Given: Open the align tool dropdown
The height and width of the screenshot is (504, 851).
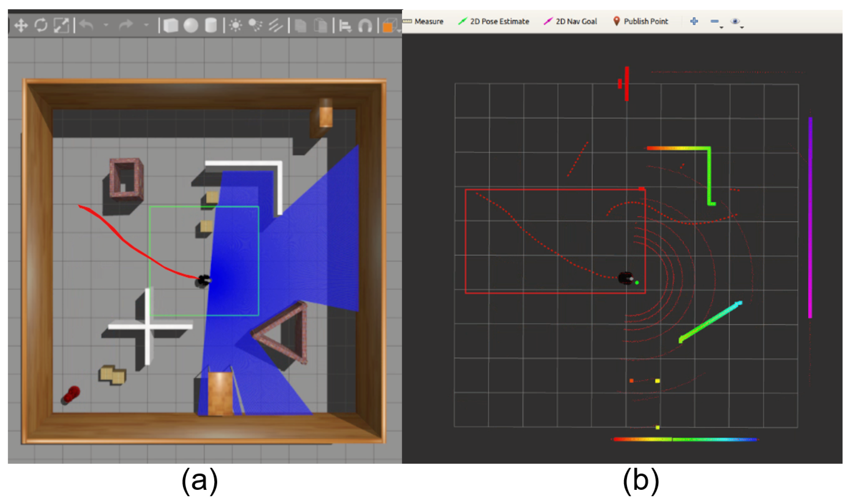Looking at the screenshot, I should click(345, 26).
